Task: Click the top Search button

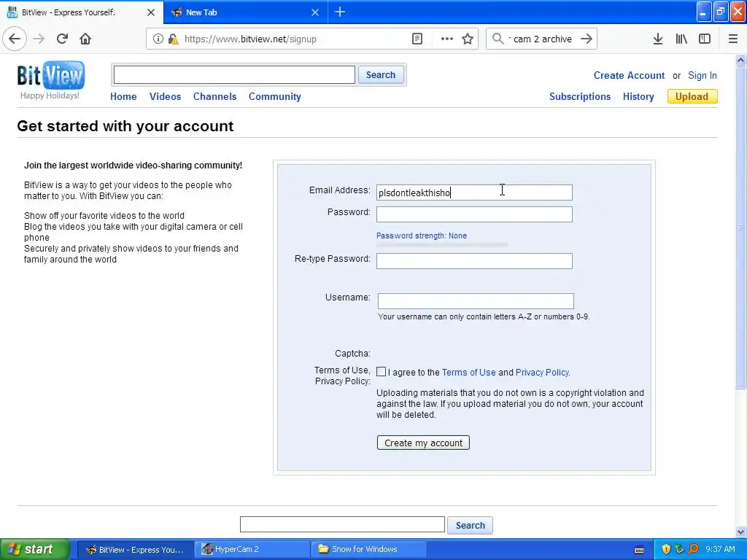Action: [x=381, y=75]
